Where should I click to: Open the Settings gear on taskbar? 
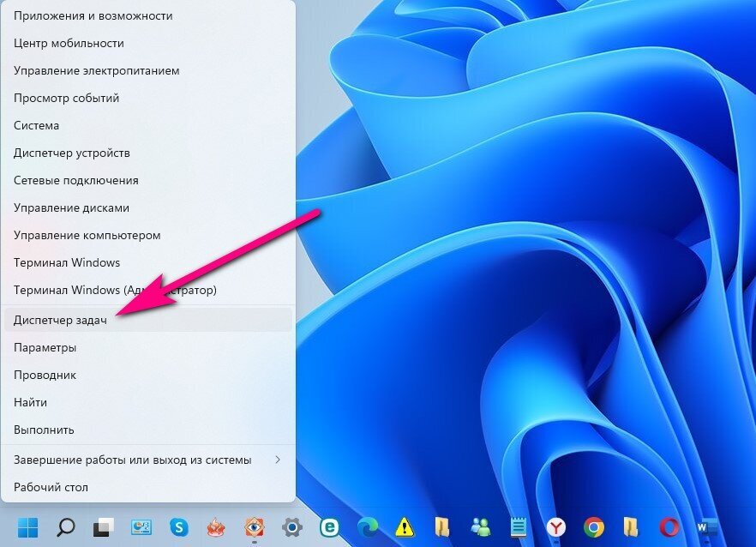[292, 527]
